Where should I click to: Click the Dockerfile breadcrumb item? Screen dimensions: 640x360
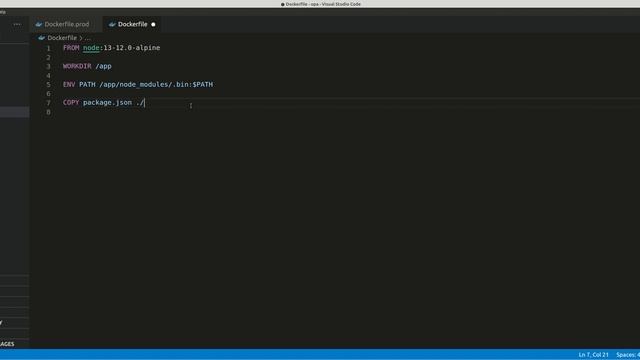click(x=62, y=38)
